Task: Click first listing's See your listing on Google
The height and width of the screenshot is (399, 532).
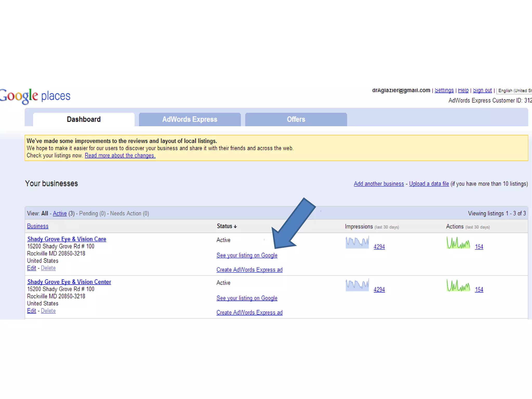Action: [x=247, y=256]
